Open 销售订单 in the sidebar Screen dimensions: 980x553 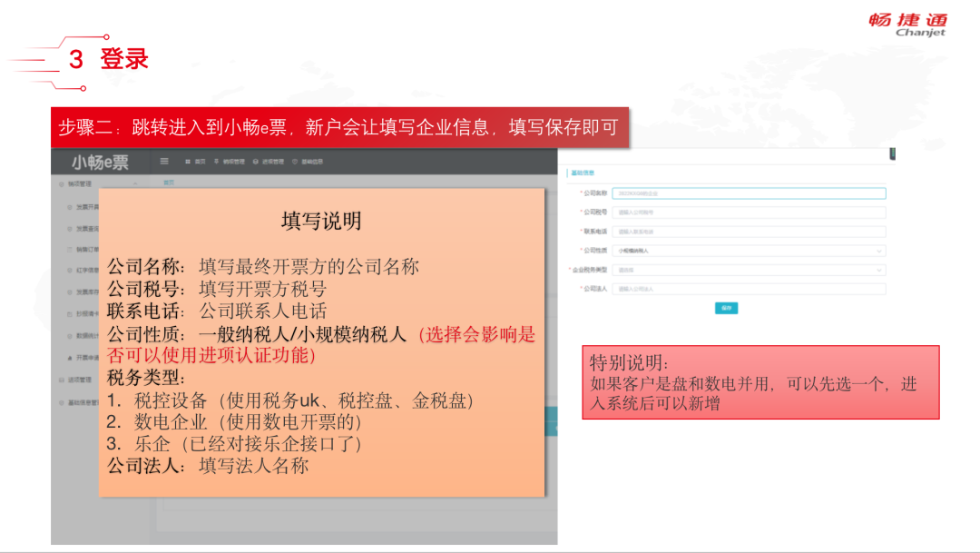click(x=83, y=250)
